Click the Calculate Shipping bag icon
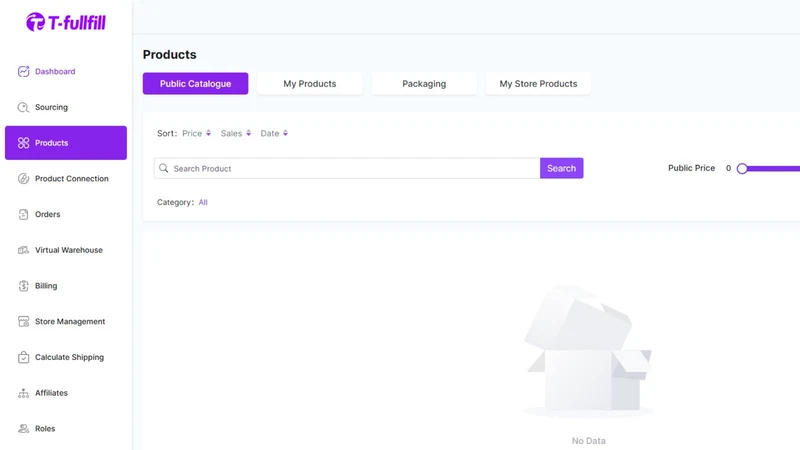Image resolution: width=800 pixels, height=450 pixels. click(23, 357)
